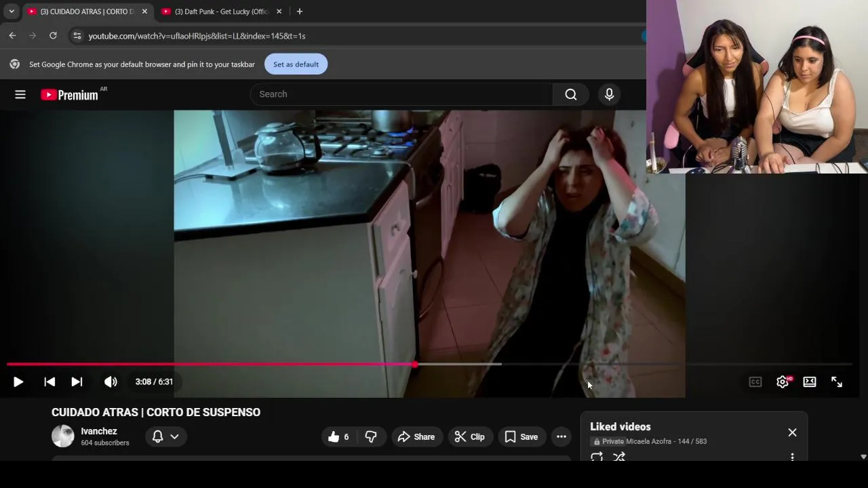The width and height of the screenshot is (868, 488).
Task: Toggle shuffle in Liked videos playlist
Action: [619, 457]
